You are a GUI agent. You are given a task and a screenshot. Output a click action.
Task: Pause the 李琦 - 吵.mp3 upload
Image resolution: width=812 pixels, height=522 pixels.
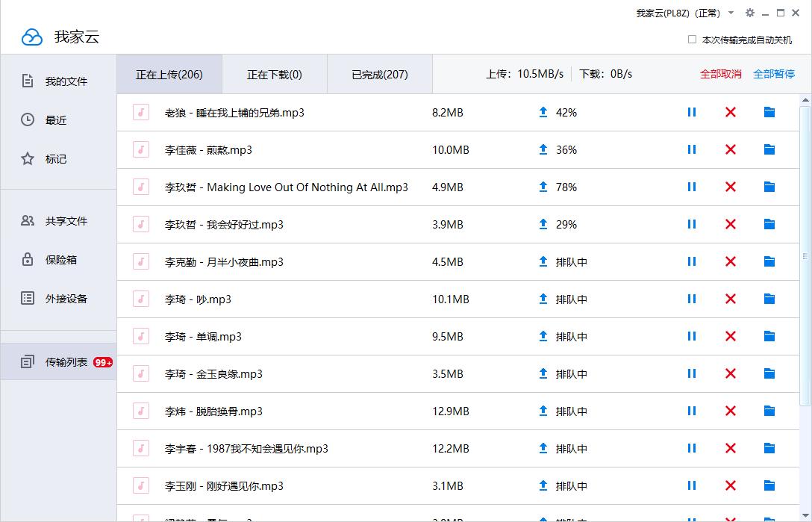(691, 299)
